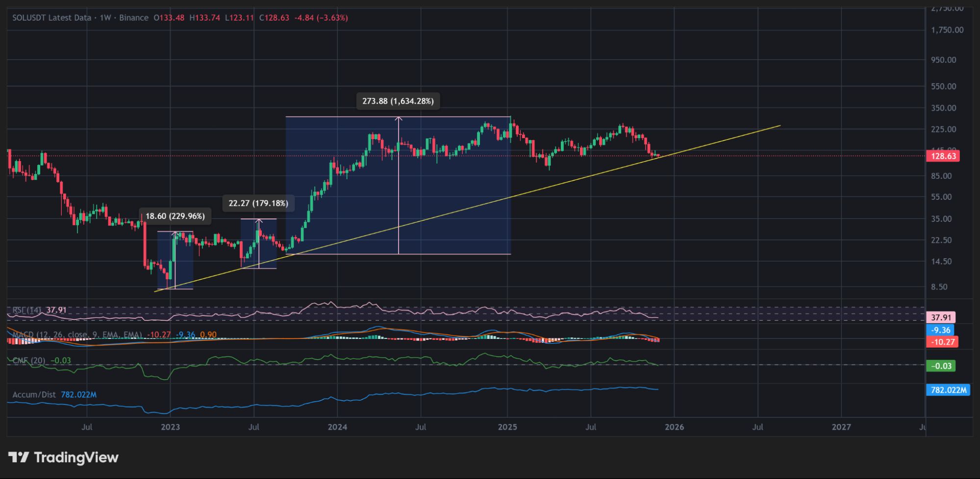This screenshot has width=980, height=479.
Task: Click the 2025 label on the time axis
Action: [508, 427]
